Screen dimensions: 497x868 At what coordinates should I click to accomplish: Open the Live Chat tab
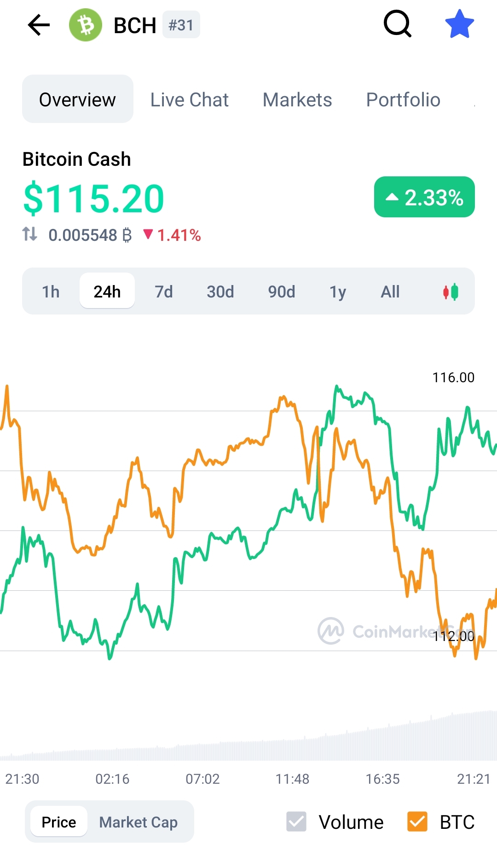pos(190,99)
